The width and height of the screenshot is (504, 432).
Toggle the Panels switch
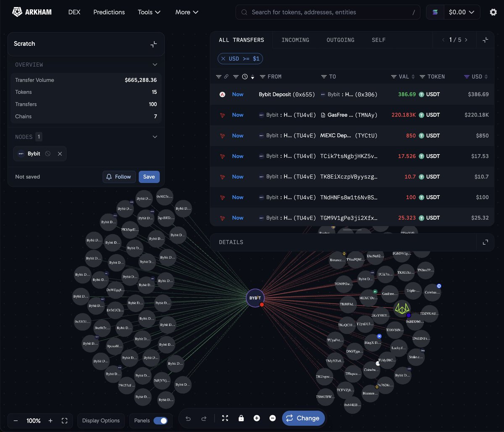coord(160,421)
